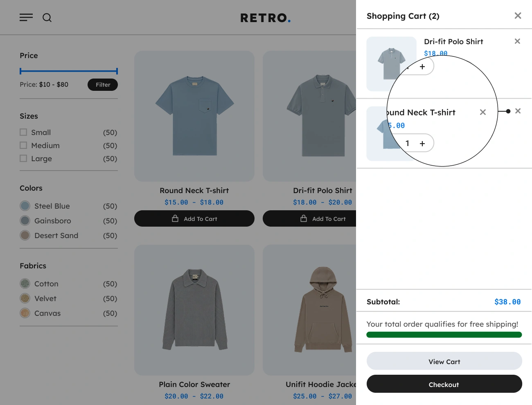
Task: Click Plain Color Sweater product title
Action: 194,385
